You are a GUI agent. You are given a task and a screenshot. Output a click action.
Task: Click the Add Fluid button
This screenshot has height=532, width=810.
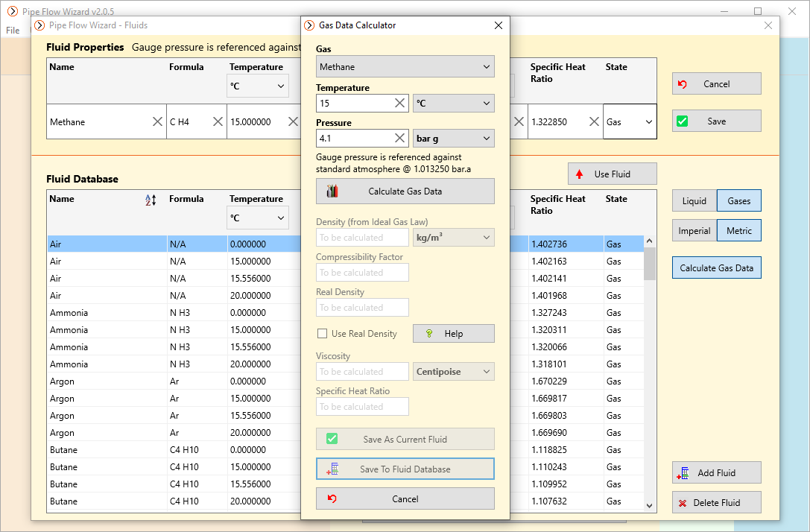pyautogui.click(x=717, y=472)
